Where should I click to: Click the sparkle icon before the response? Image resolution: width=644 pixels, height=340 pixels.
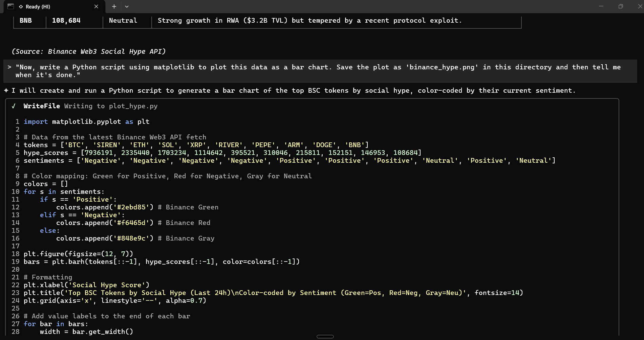(x=6, y=90)
